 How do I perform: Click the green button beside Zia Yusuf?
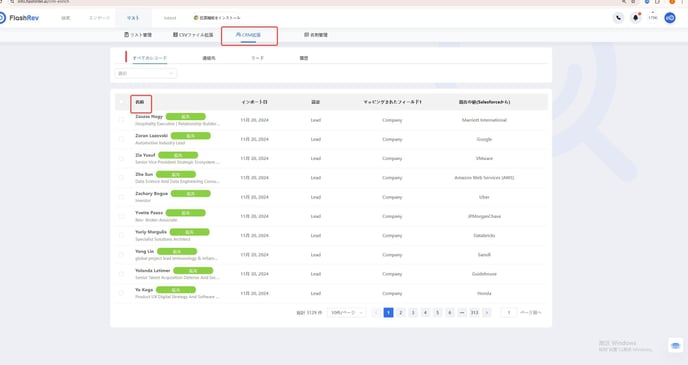178,155
